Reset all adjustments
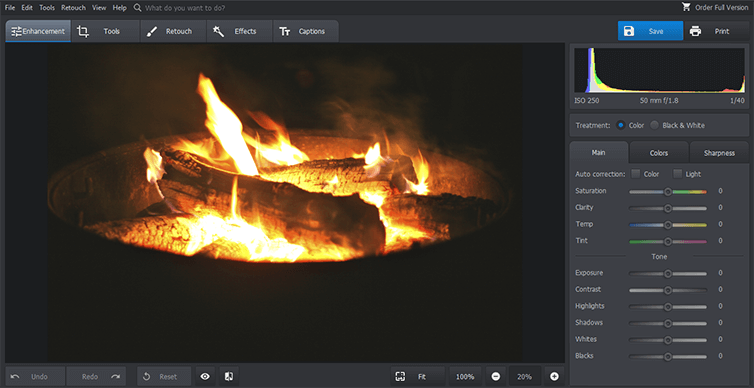754x388 pixels. (163, 376)
